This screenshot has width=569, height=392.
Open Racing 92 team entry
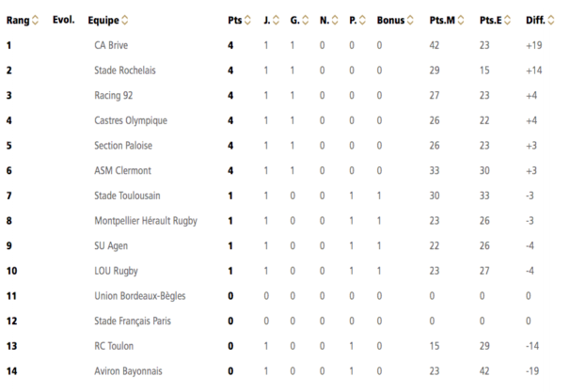(x=114, y=95)
